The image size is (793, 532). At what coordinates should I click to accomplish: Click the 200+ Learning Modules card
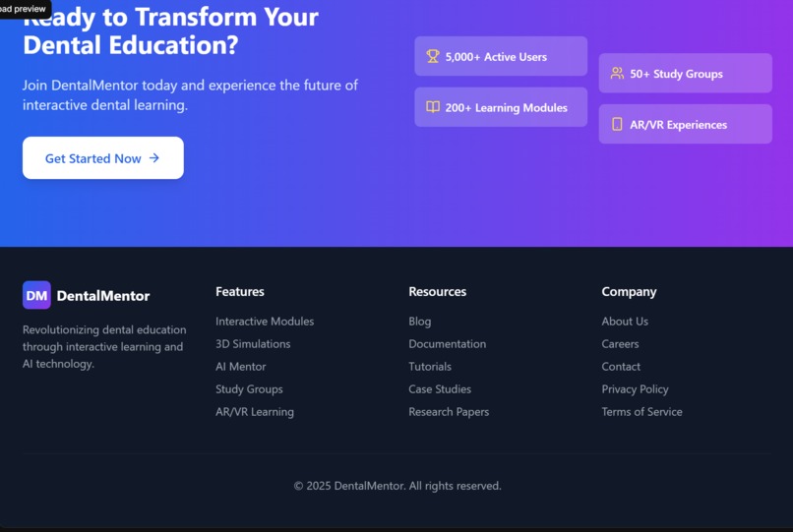(501, 107)
